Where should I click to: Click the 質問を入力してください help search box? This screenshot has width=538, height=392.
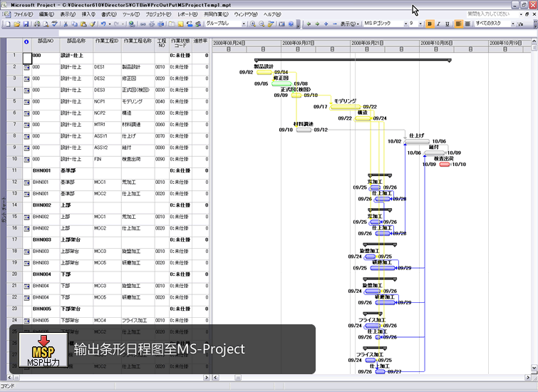[492, 14]
